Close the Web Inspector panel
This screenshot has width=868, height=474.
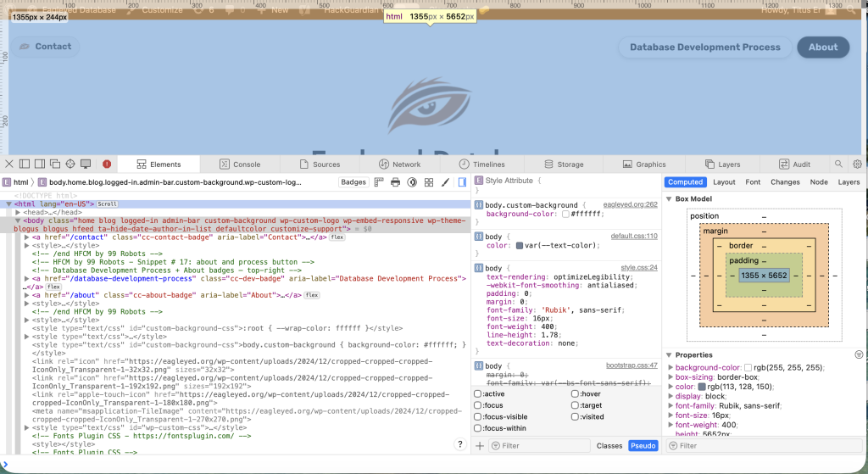(9, 164)
